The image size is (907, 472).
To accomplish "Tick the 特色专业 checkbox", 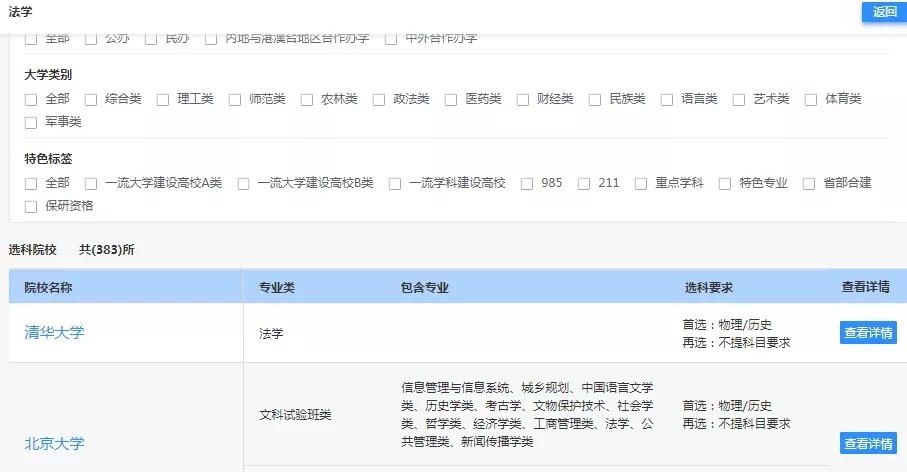I will tap(725, 184).
